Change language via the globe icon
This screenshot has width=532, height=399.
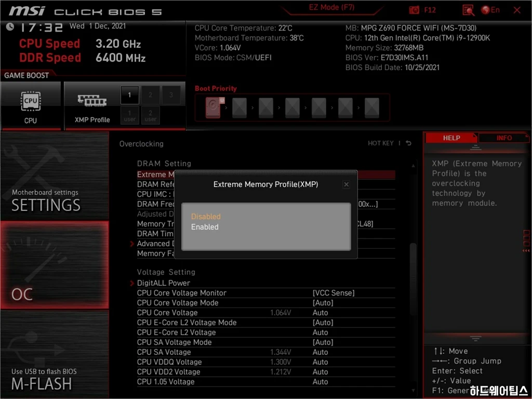(486, 10)
